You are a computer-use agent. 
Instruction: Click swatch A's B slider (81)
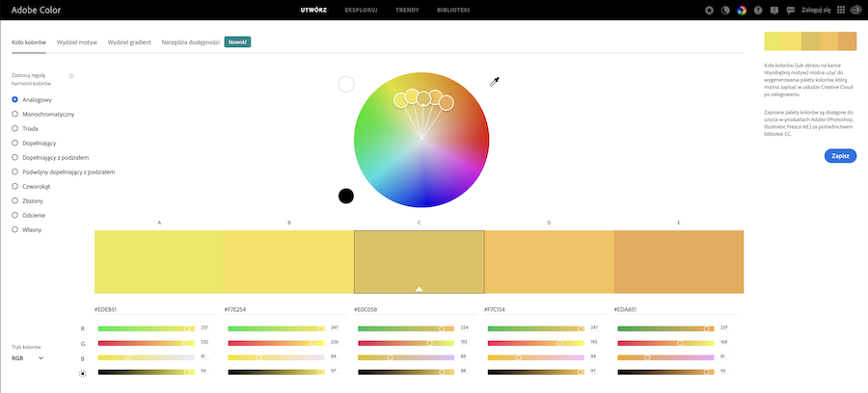click(147, 358)
